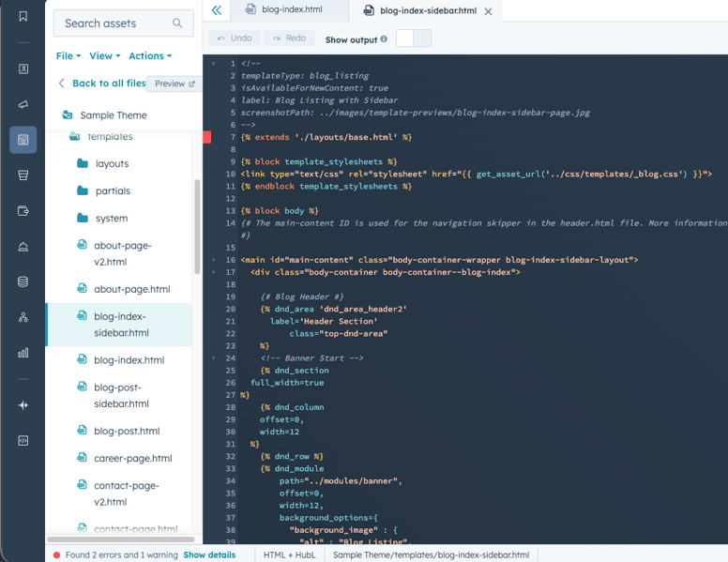This screenshot has height=562, width=728.
Task: Click the Redo button
Action: tap(289, 38)
